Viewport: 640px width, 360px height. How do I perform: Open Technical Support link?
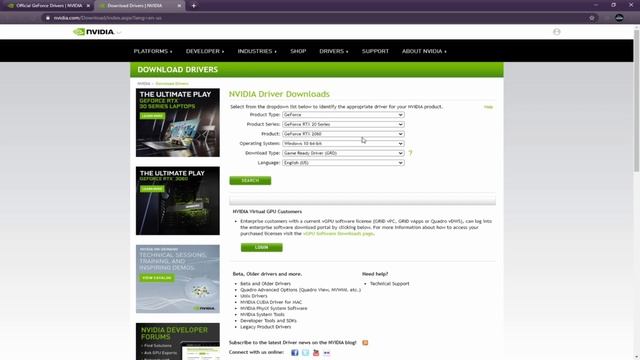point(389,283)
